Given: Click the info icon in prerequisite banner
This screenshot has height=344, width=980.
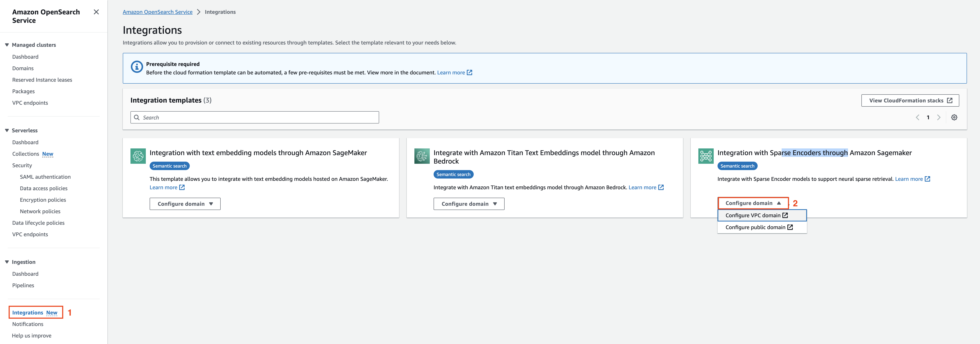Looking at the screenshot, I should click(137, 67).
